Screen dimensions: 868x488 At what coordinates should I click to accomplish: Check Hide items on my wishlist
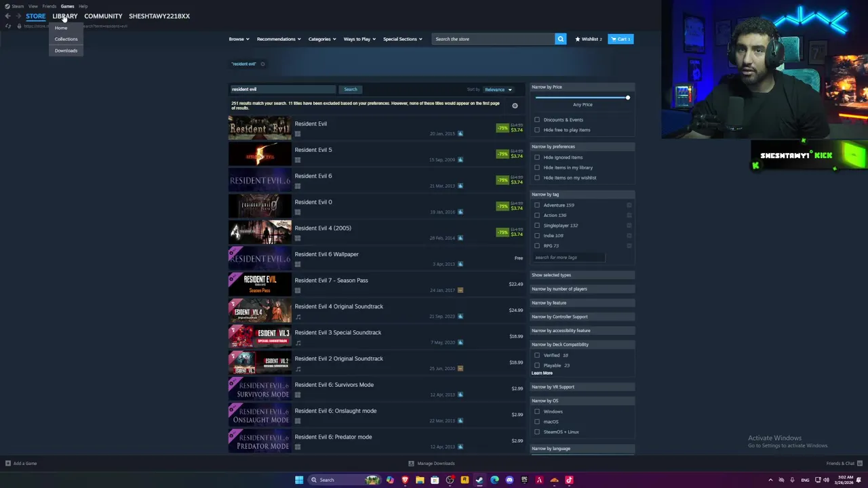click(537, 178)
